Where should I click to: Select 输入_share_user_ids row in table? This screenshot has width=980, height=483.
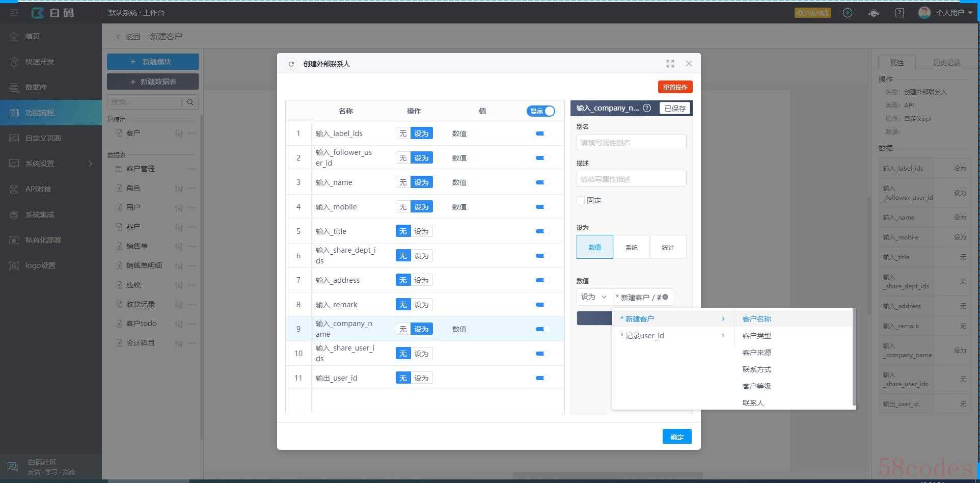pyautogui.click(x=425, y=354)
